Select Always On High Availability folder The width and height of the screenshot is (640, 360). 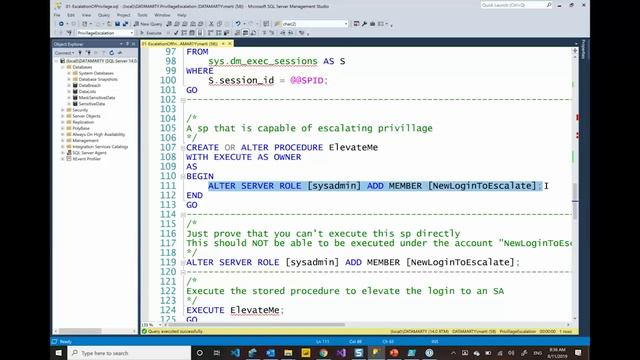point(99,135)
